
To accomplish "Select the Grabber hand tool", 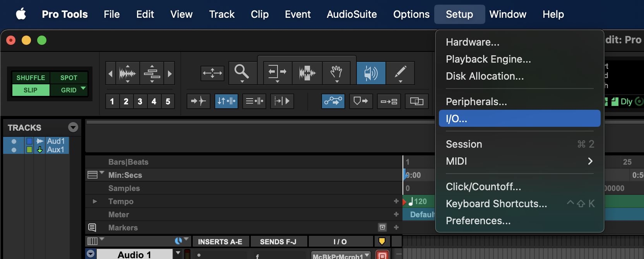I will 336,72.
